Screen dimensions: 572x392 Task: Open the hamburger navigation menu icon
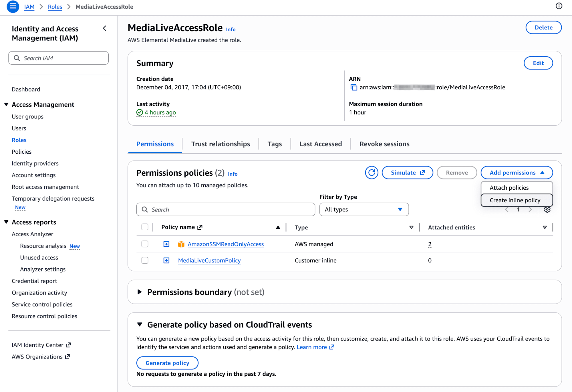[13, 7]
